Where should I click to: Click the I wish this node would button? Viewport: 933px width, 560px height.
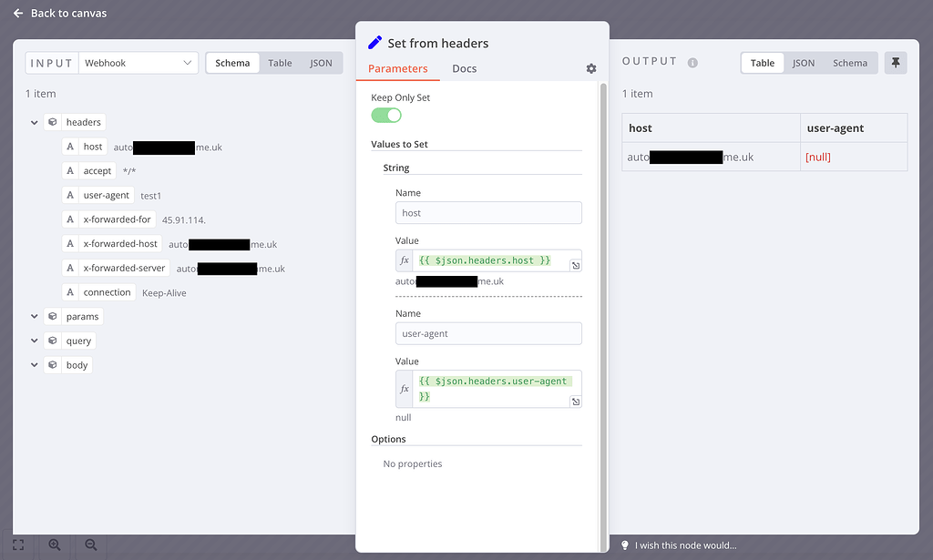tap(683, 545)
